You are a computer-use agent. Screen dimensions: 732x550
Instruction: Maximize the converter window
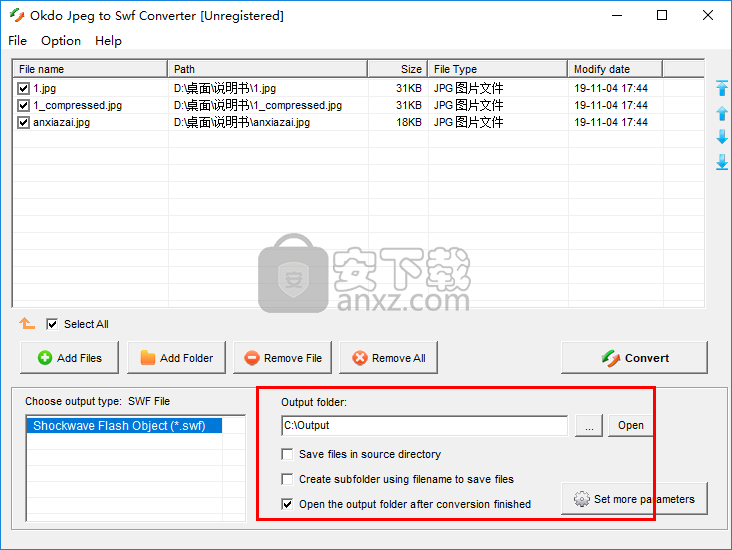point(662,15)
